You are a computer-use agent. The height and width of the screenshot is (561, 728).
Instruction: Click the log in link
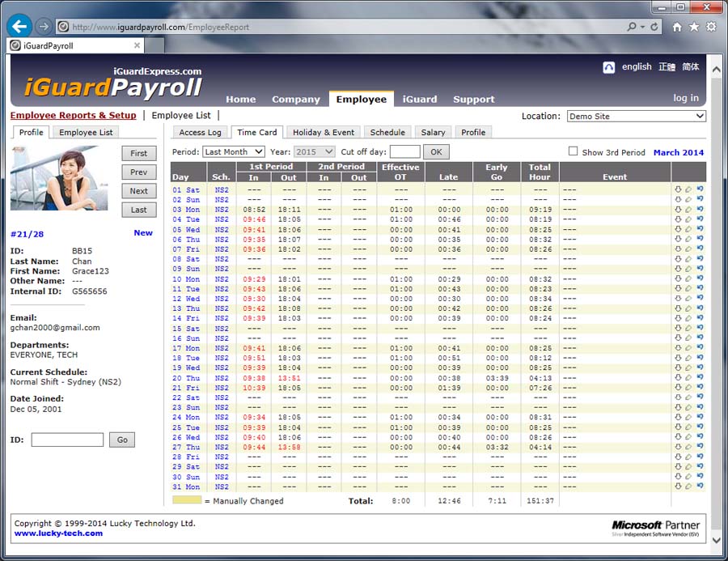coord(686,98)
